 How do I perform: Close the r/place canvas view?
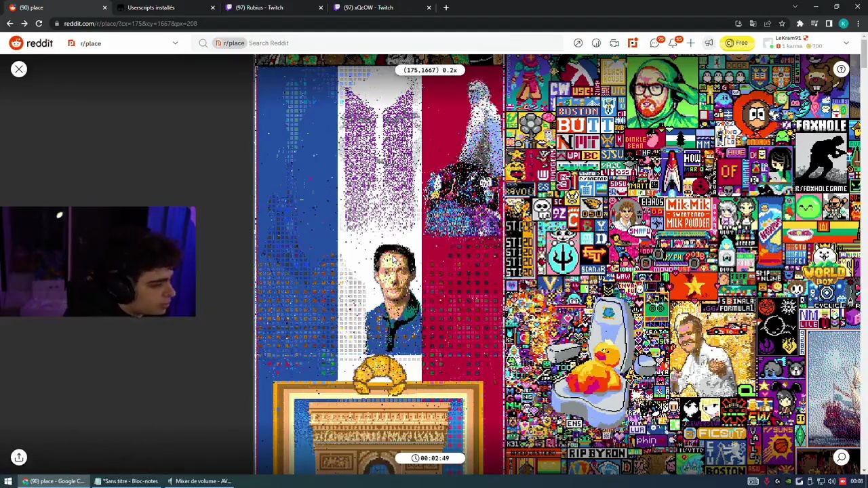click(x=19, y=69)
